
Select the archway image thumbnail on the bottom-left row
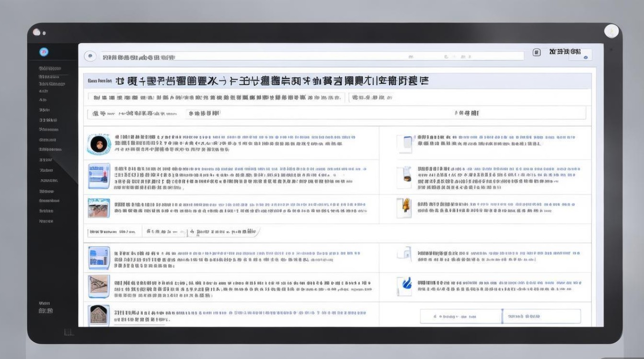click(99, 316)
